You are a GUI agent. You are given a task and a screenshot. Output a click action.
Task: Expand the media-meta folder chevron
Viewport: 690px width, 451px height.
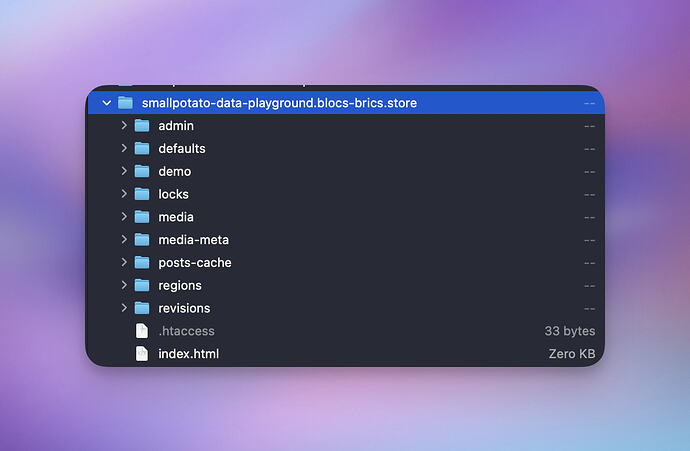tap(124, 239)
